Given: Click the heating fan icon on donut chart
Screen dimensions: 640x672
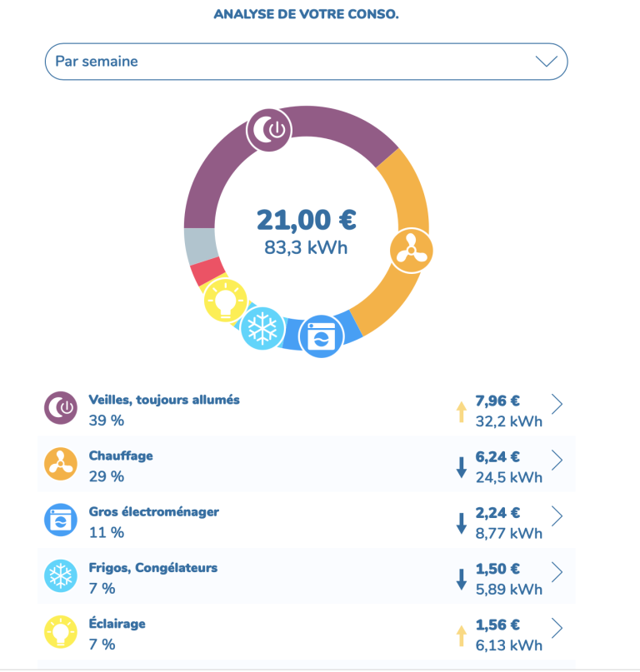Looking at the screenshot, I should pos(412,249).
